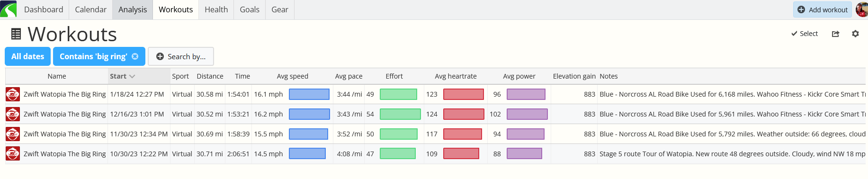Screen dimensions: 868x179
Task: Open the user profile avatar
Action: coord(862,9)
